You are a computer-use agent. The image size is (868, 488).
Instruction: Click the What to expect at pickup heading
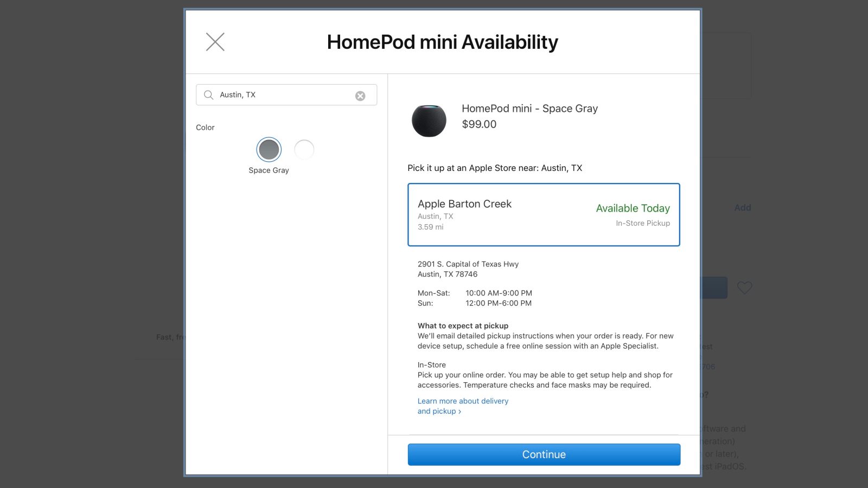click(x=463, y=326)
